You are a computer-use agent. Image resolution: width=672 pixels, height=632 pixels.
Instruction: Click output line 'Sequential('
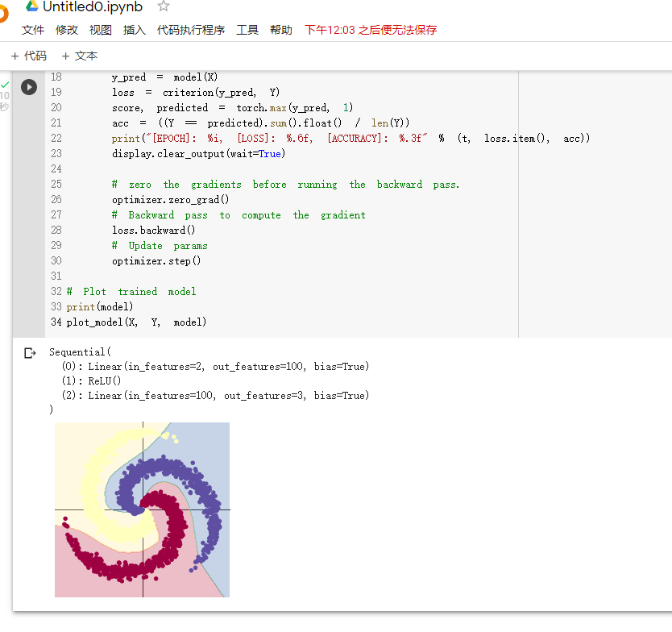[x=80, y=352]
